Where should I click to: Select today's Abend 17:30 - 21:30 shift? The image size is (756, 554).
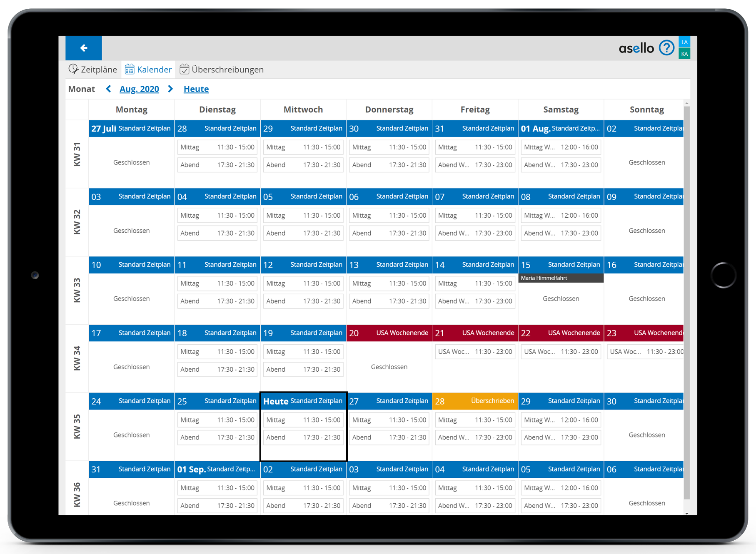click(x=303, y=437)
